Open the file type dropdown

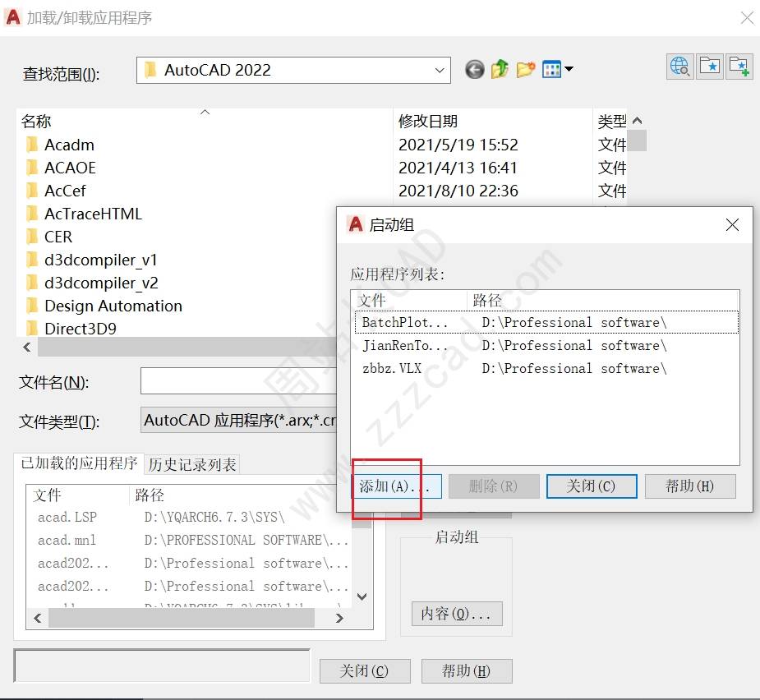pos(238,420)
